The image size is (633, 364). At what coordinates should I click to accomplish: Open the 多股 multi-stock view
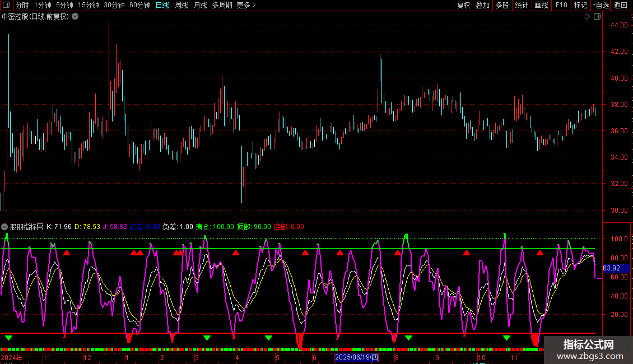click(x=502, y=5)
